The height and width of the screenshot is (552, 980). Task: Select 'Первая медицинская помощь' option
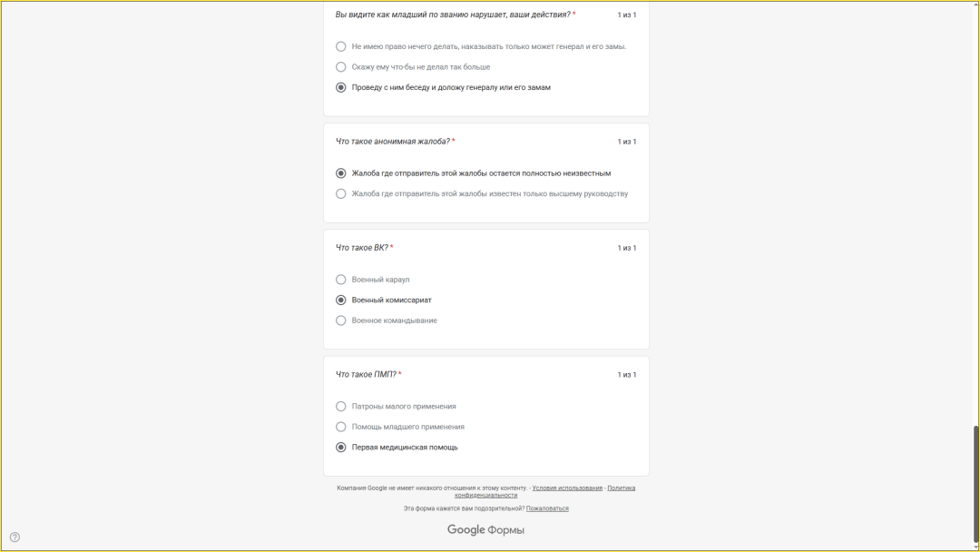[341, 448]
